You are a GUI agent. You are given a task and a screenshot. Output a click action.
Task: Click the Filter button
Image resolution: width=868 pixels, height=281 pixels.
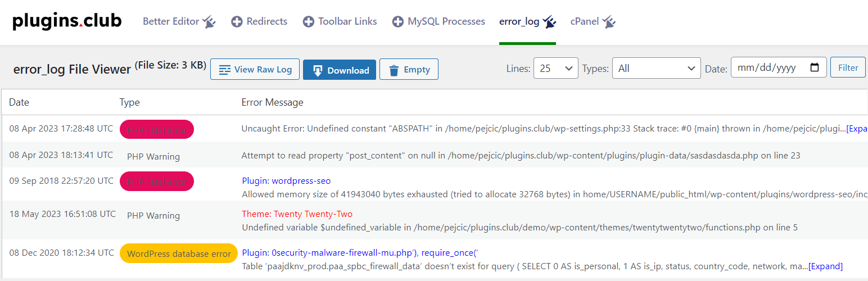(848, 68)
